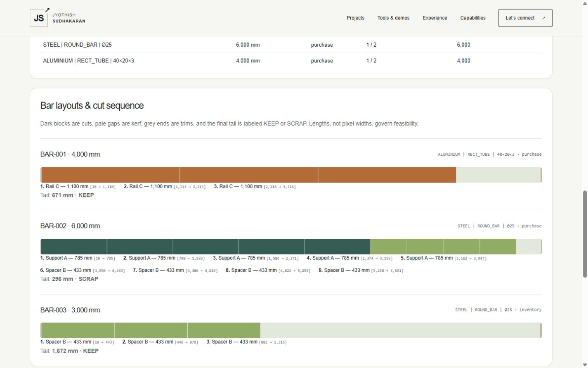Click 'Tail: 1,672 mm · KEEP' text
Screen dimensions: 588x368
(69, 351)
